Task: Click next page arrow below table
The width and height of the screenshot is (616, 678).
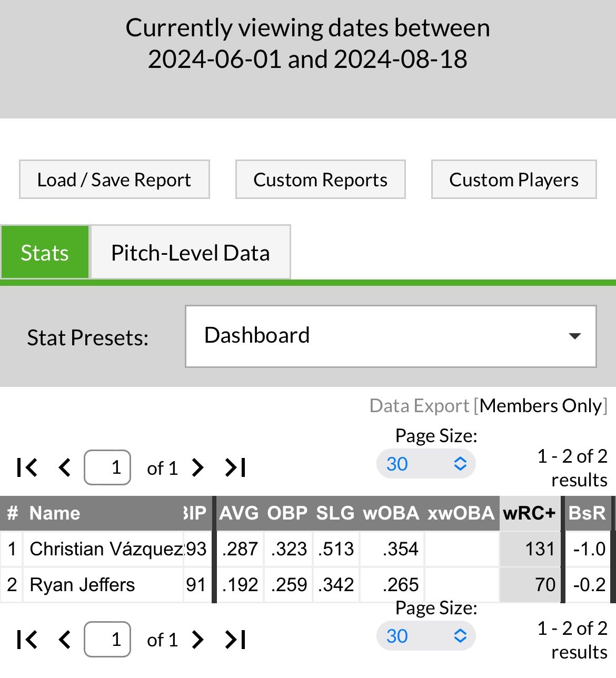Action: (x=197, y=640)
